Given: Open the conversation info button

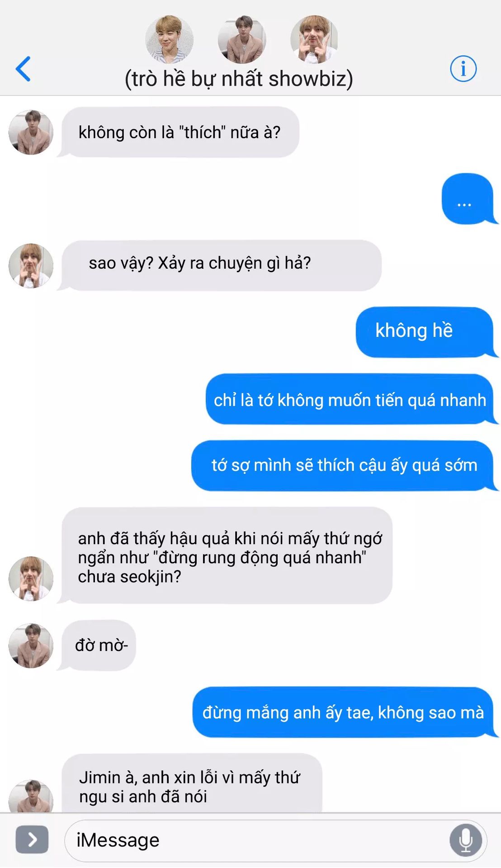Looking at the screenshot, I should 463,69.
